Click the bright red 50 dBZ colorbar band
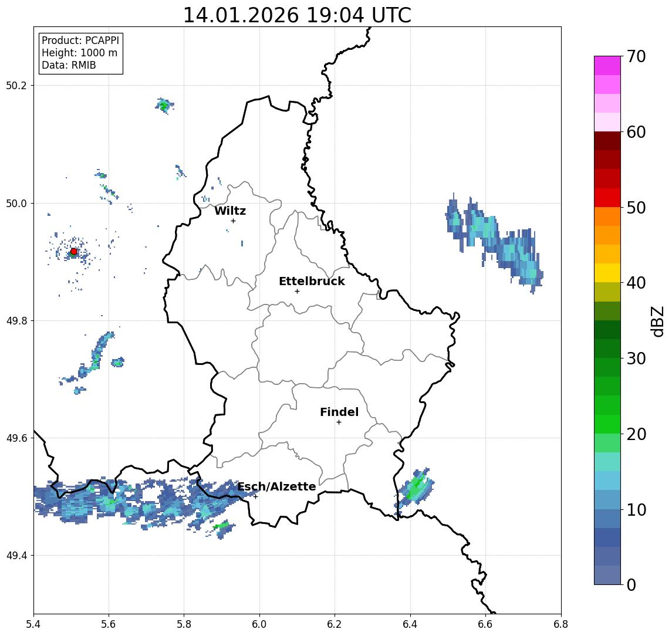 pos(607,198)
